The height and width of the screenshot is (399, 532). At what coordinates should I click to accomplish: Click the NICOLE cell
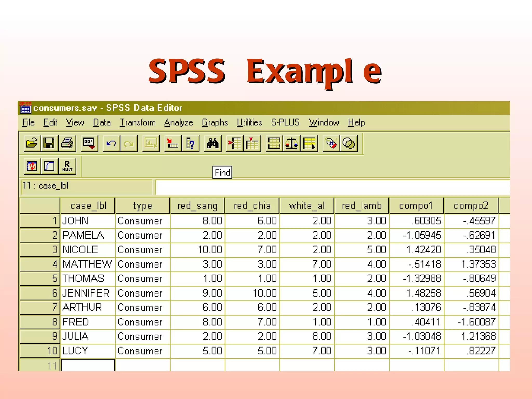click(88, 250)
